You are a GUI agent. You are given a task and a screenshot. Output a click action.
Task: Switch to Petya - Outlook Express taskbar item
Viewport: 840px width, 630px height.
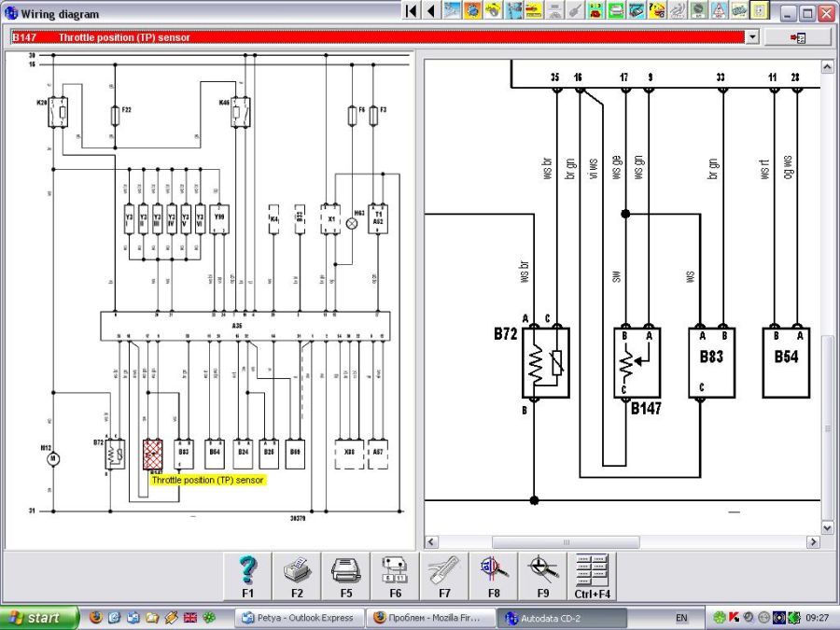pos(299,618)
